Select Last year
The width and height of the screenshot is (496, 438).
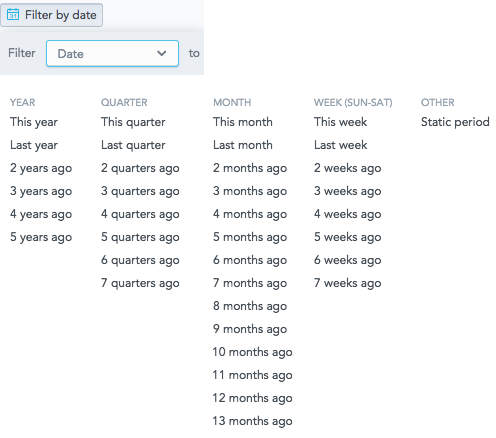[x=34, y=145]
